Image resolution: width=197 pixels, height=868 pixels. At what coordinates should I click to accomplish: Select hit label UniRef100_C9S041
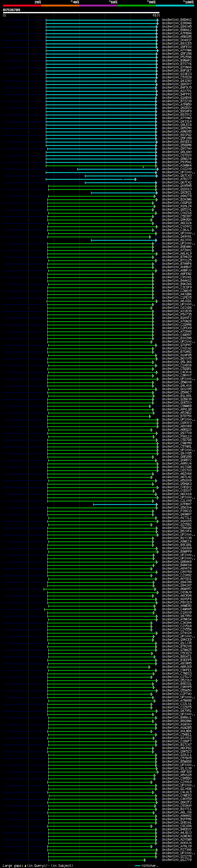[x=177, y=277]
